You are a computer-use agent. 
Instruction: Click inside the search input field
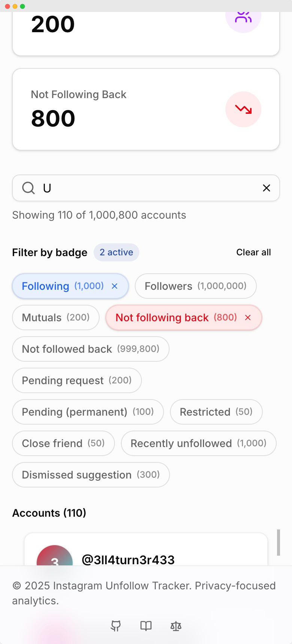click(146, 188)
